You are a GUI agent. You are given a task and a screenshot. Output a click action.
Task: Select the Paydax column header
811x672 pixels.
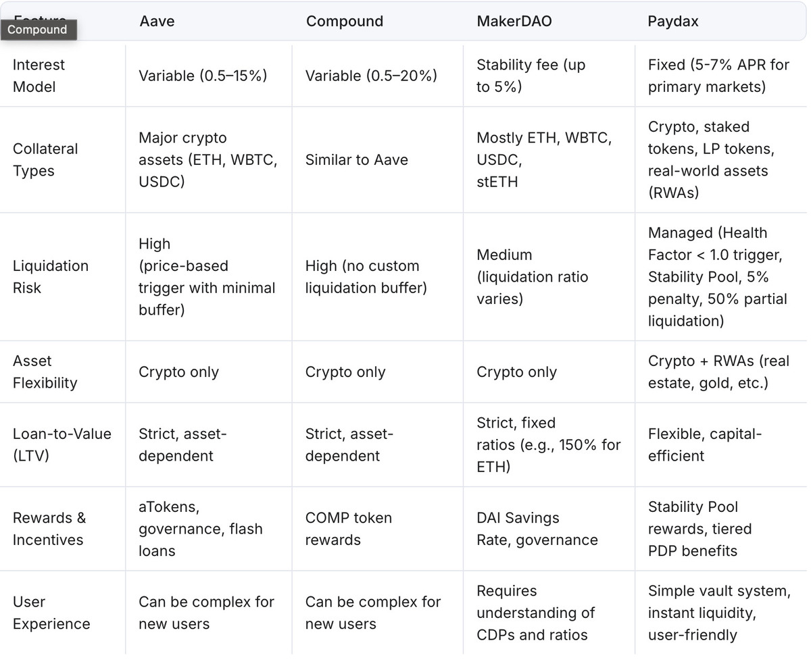673,22
